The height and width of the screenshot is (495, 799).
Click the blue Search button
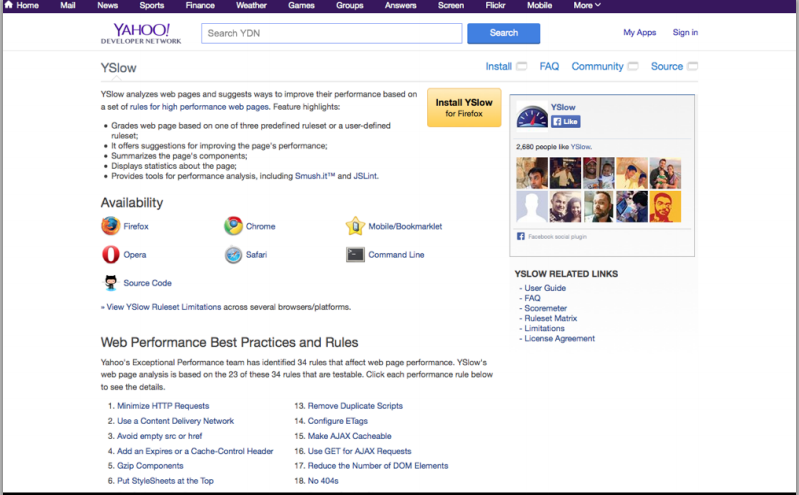pos(503,33)
